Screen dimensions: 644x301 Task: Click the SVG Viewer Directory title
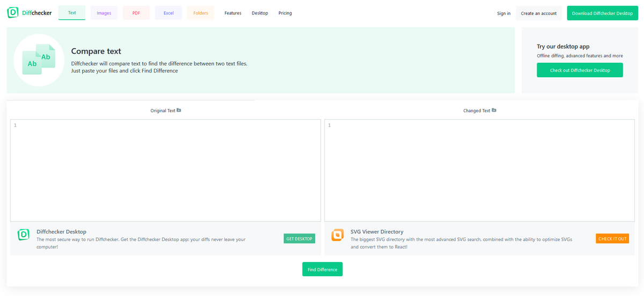coord(377,232)
